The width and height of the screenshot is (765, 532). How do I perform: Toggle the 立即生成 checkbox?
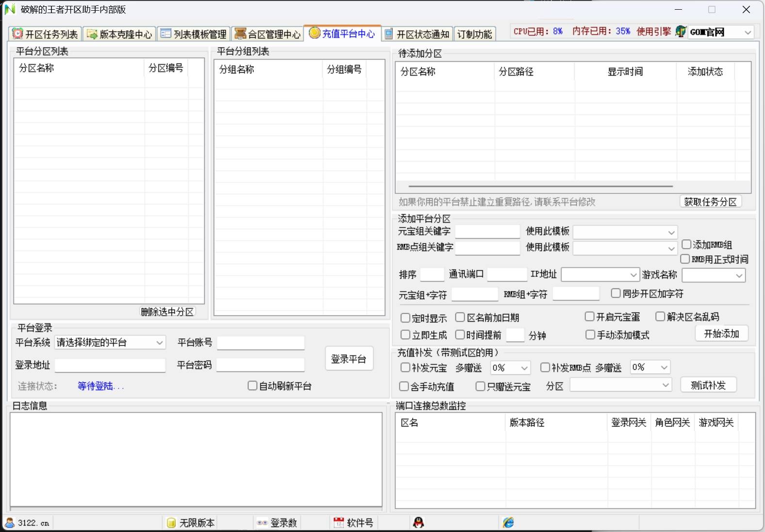(x=405, y=334)
